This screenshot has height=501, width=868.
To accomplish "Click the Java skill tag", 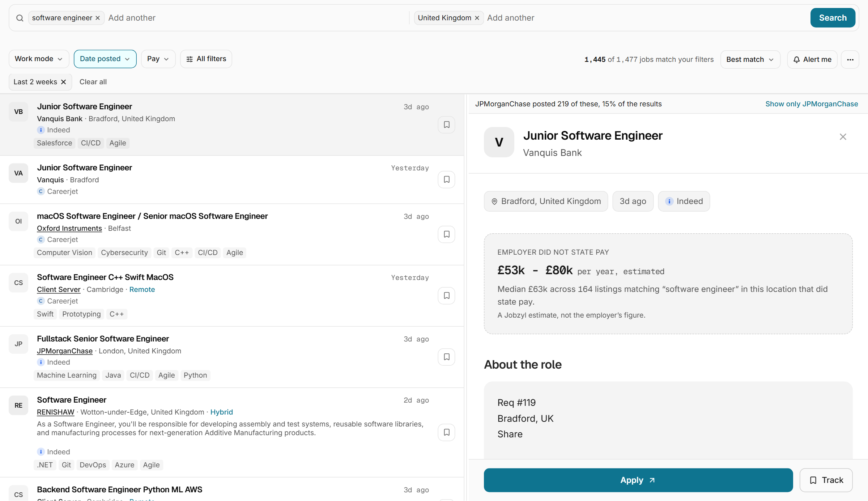I will click(113, 375).
